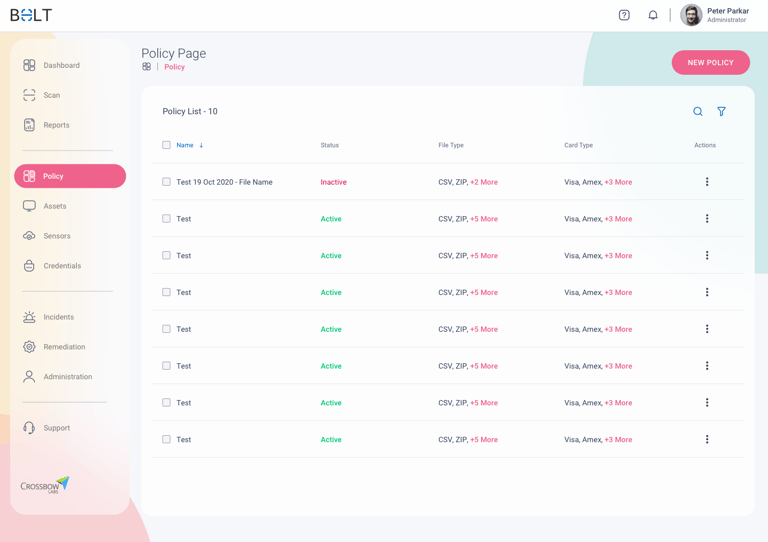The width and height of the screenshot is (768, 542).
Task: Click the Name column sort arrow
Action: click(x=201, y=145)
